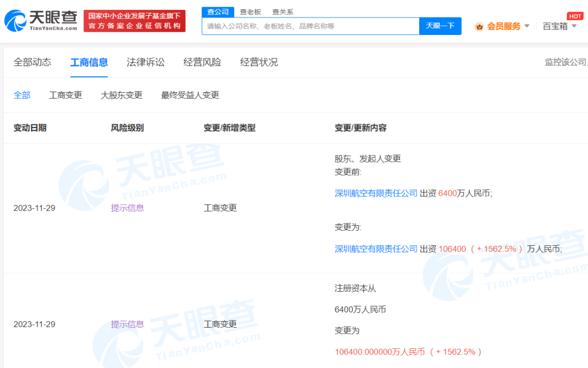
Task: Switch to the 经营风险 tab
Action: pyautogui.click(x=202, y=62)
